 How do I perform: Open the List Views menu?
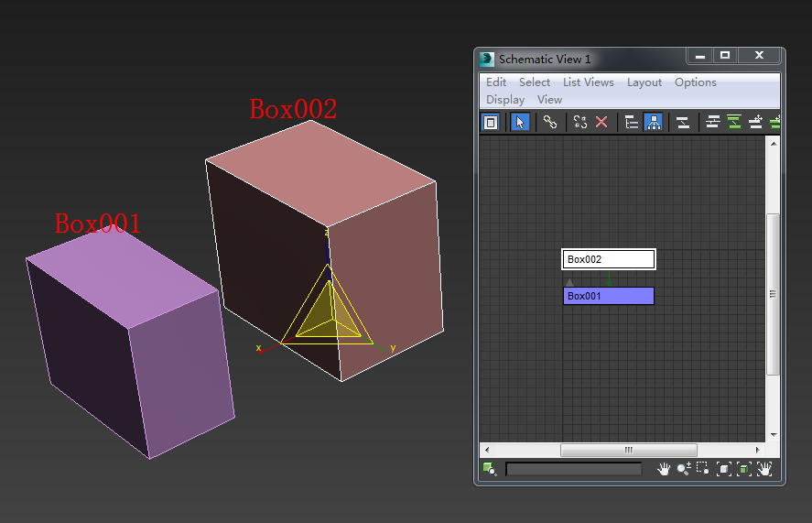(x=589, y=82)
